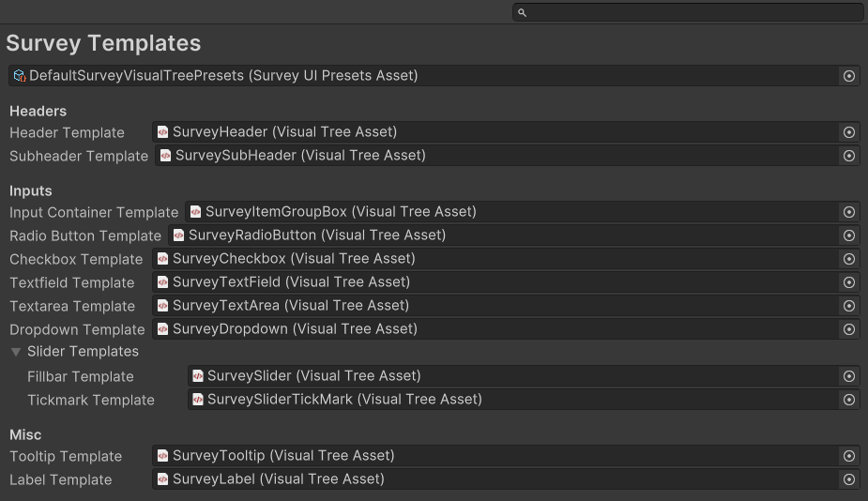Viewport: 868px width, 501px height.
Task: Click the SurveyRadioButton asset file icon
Action: (x=178, y=235)
